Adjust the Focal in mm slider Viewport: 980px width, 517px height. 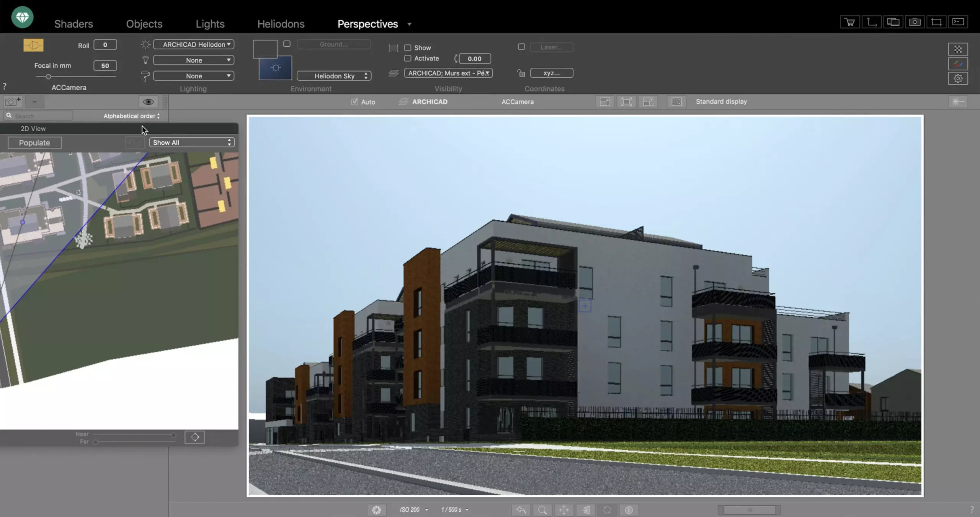tap(48, 77)
